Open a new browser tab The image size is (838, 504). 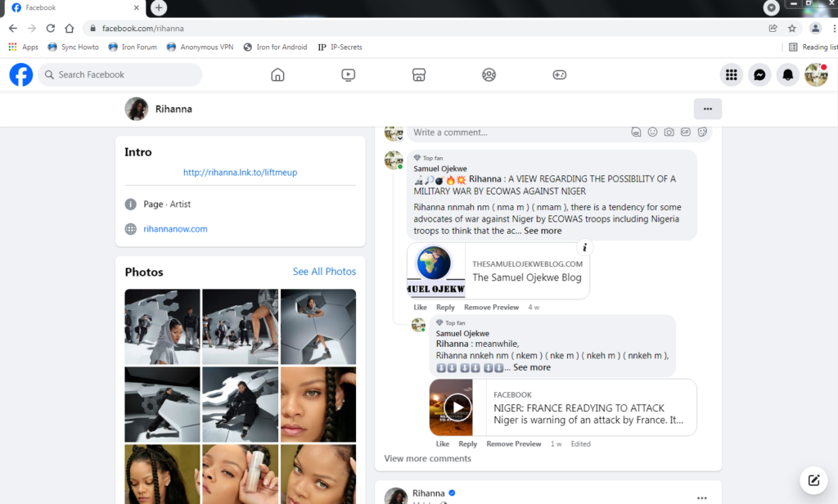tap(159, 7)
